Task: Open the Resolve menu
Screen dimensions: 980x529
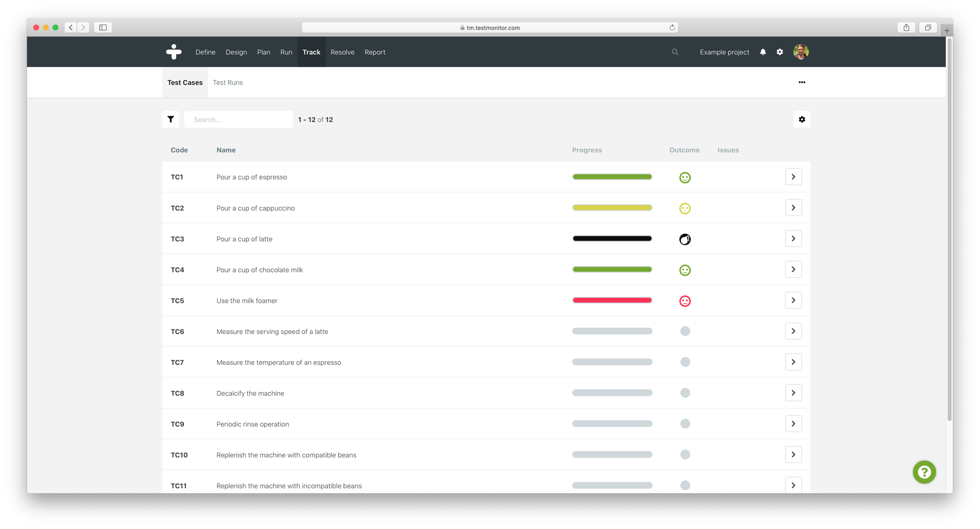Action: coord(342,52)
